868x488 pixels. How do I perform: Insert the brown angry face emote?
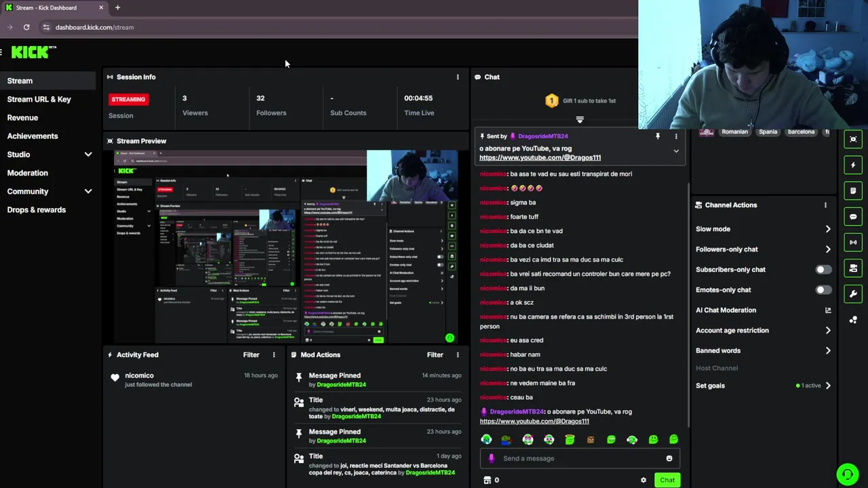pos(590,440)
